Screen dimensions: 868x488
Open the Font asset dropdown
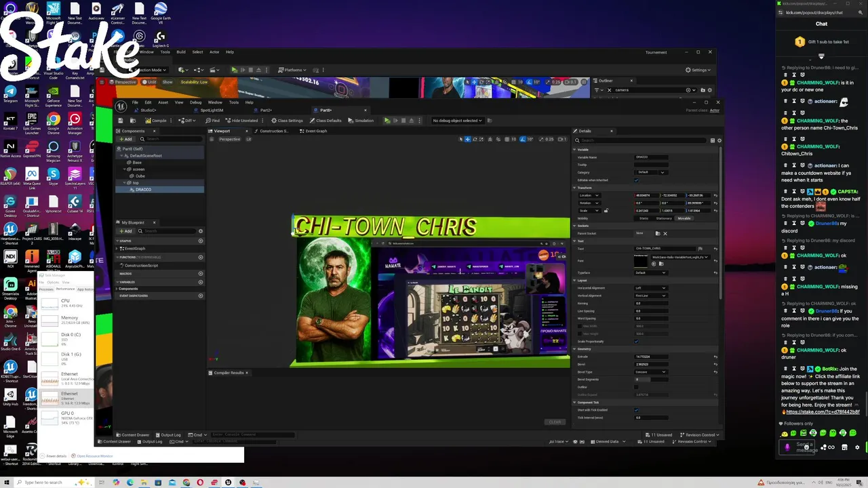click(681, 257)
